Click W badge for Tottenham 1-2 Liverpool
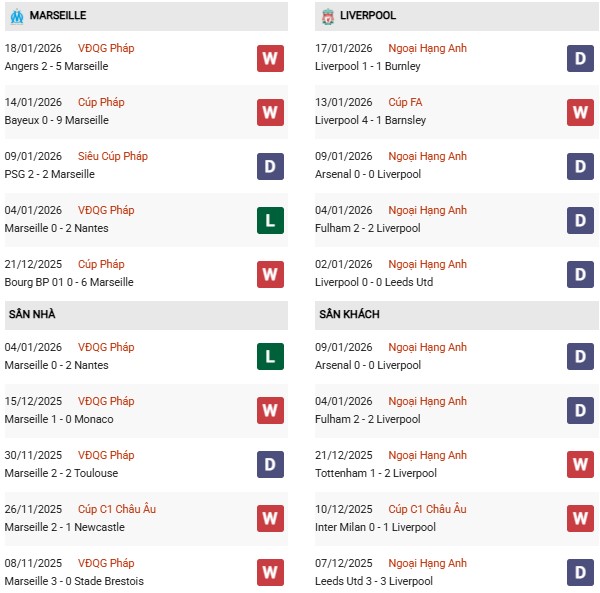Viewport: 600px width, 593px height. coord(581,465)
